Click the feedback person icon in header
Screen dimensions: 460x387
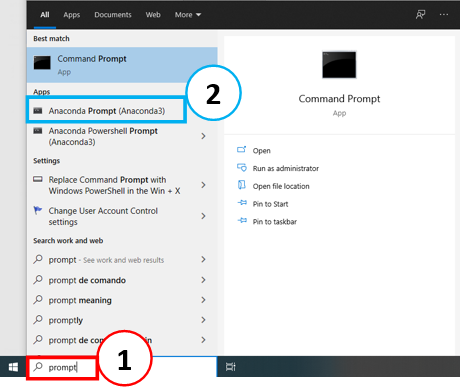tap(420, 15)
